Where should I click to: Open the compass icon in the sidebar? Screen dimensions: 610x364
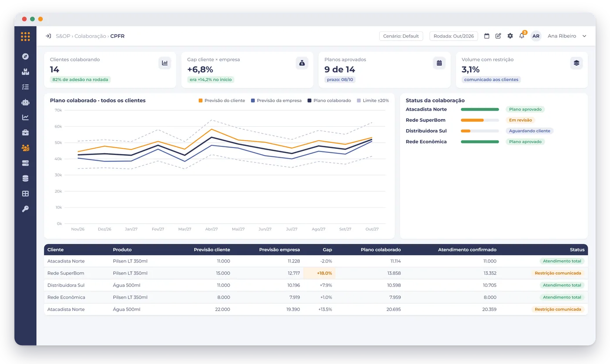[x=25, y=56]
